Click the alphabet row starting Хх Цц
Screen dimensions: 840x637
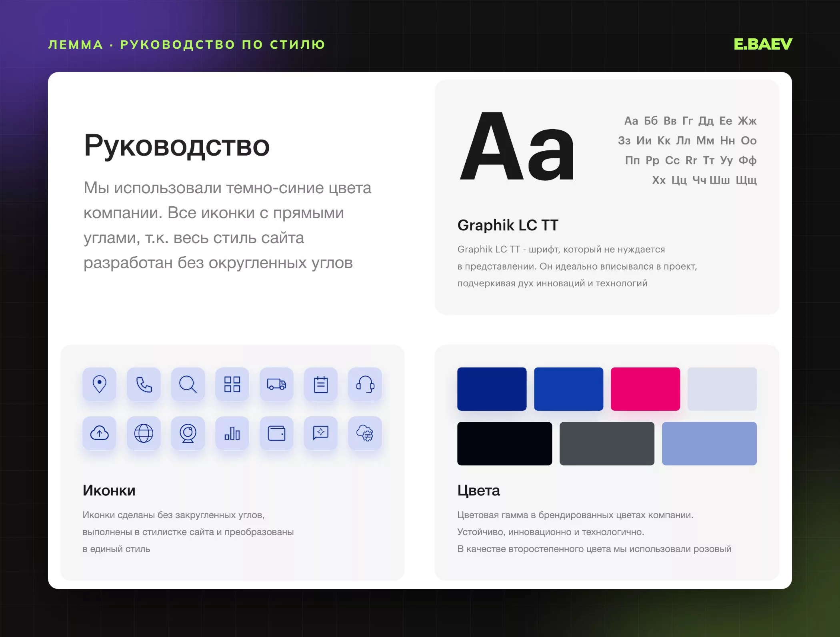(x=704, y=180)
